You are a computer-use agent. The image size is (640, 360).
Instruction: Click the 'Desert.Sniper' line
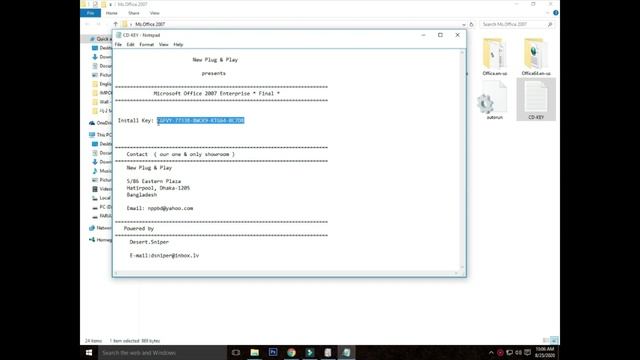click(x=149, y=242)
